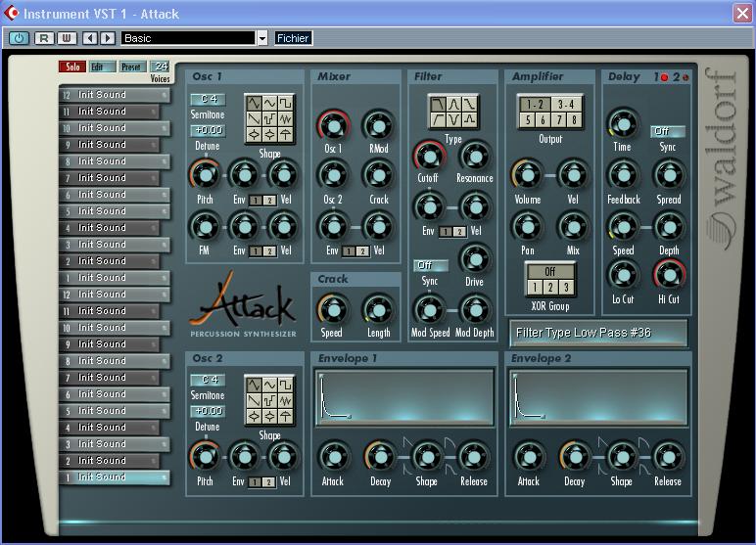Screen dimensions: 756x545
Task: Choose the notch filter type icon
Action: tap(453, 119)
